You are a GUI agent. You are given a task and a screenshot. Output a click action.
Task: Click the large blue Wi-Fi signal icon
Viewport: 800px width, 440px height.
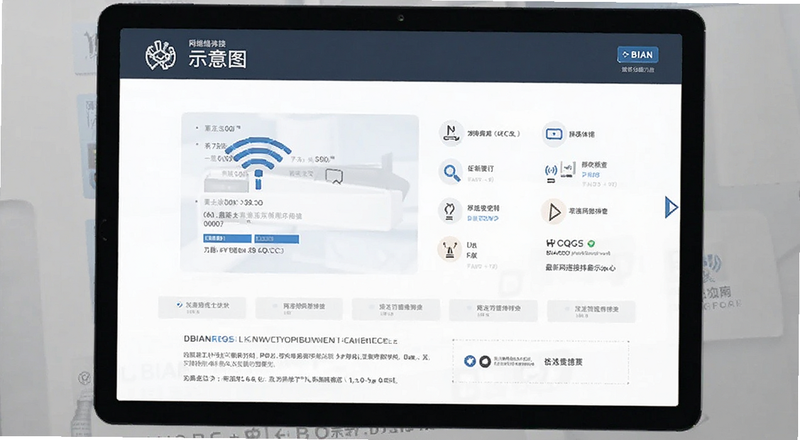(258, 161)
